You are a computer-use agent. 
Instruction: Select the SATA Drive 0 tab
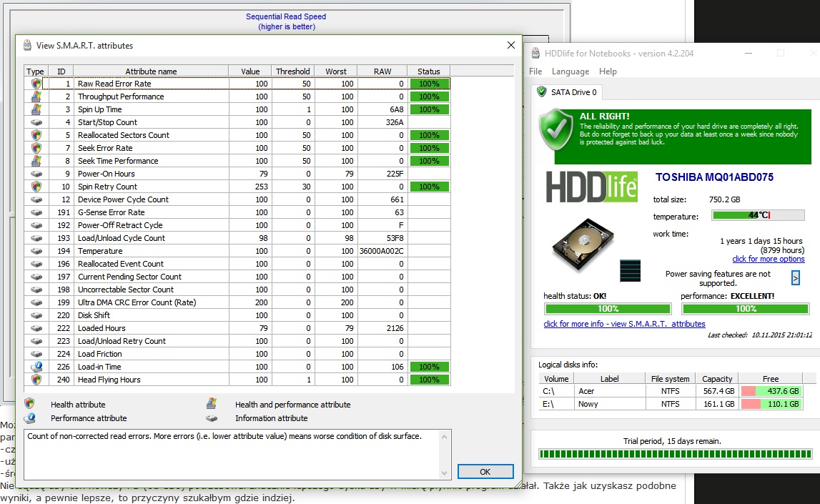[x=567, y=92]
